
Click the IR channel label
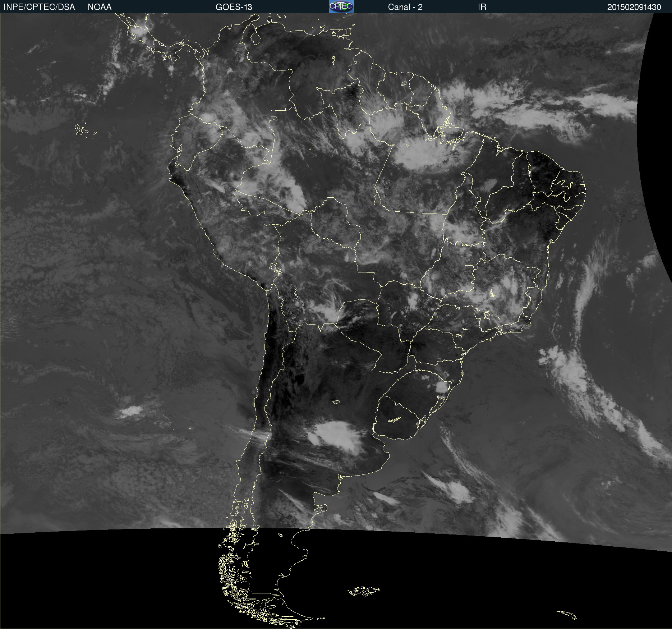(482, 7)
